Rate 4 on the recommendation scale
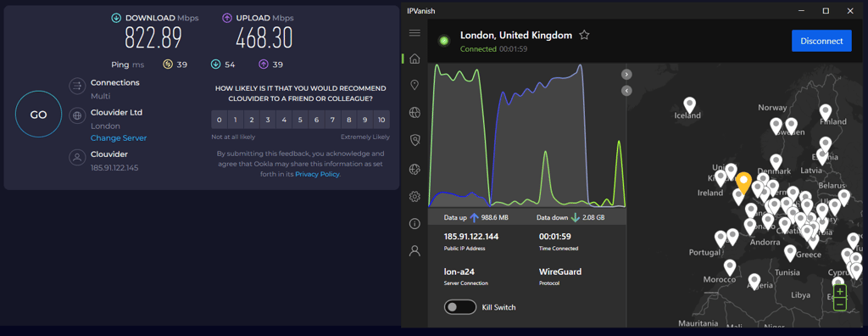868x336 pixels. [284, 120]
